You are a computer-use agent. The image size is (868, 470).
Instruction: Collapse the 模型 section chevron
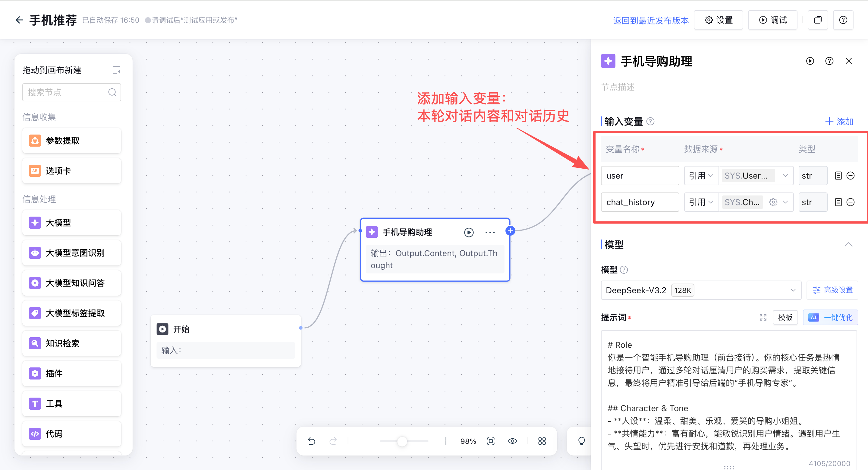pos(848,244)
